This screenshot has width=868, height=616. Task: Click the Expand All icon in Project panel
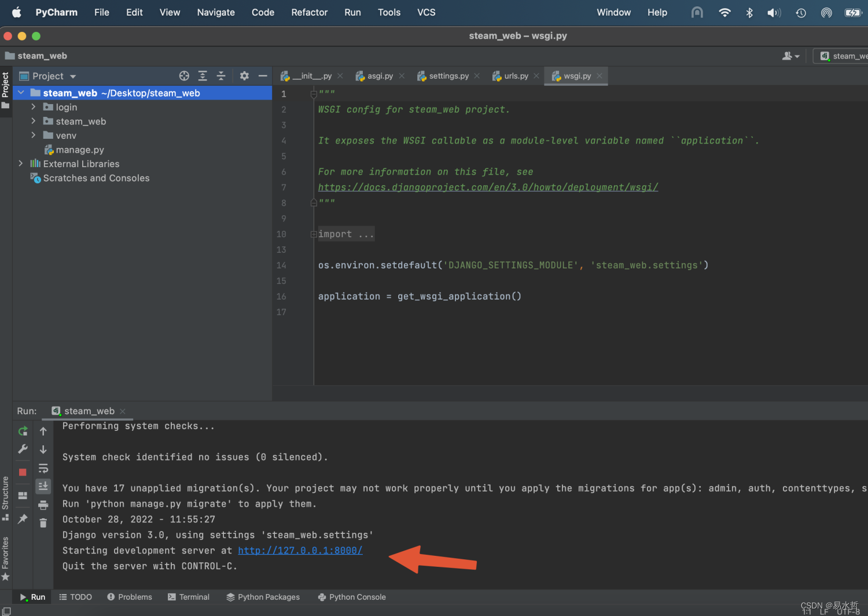pos(203,76)
